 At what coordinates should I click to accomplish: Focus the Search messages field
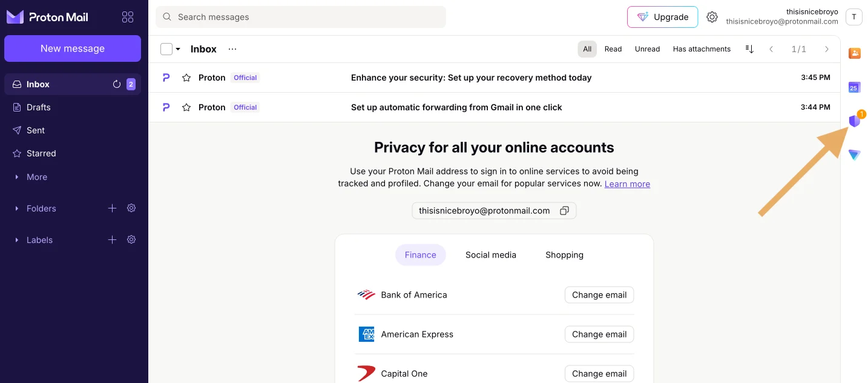click(x=301, y=17)
